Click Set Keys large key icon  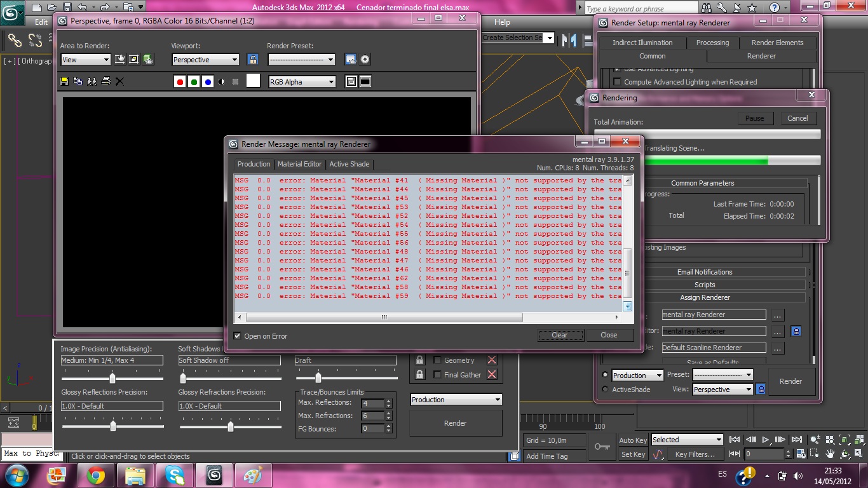pos(602,447)
